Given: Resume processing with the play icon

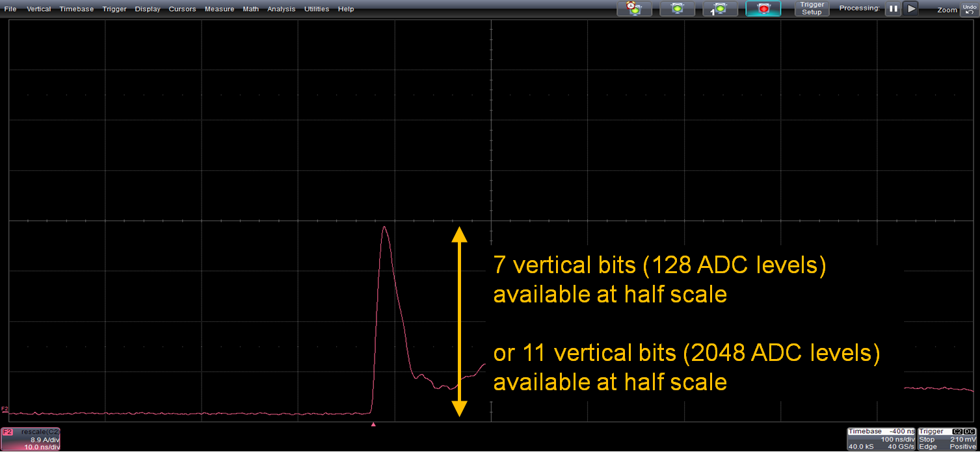Looking at the screenshot, I should tap(910, 8).
